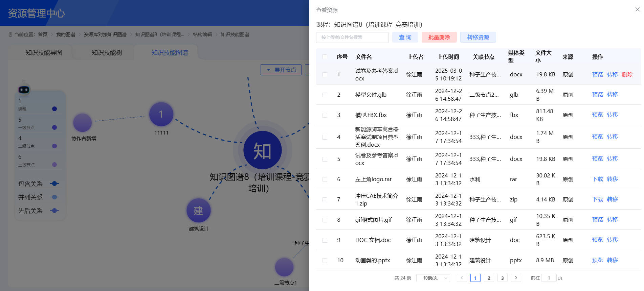Click the 上传时间 column header
Image resolution: width=644 pixels, height=291 pixels.
tap(448, 57)
